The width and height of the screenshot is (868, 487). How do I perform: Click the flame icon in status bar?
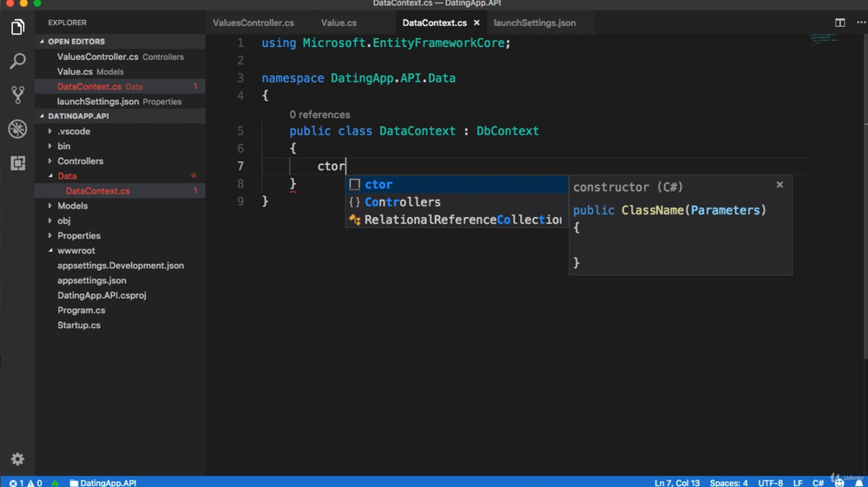[x=56, y=483]
